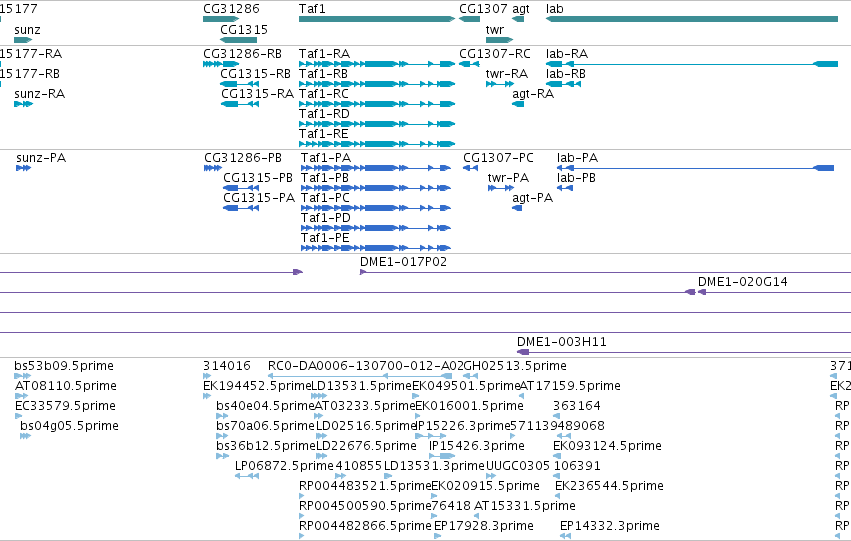Select the DME1-003H11 clone end arrow

(523, 352)
